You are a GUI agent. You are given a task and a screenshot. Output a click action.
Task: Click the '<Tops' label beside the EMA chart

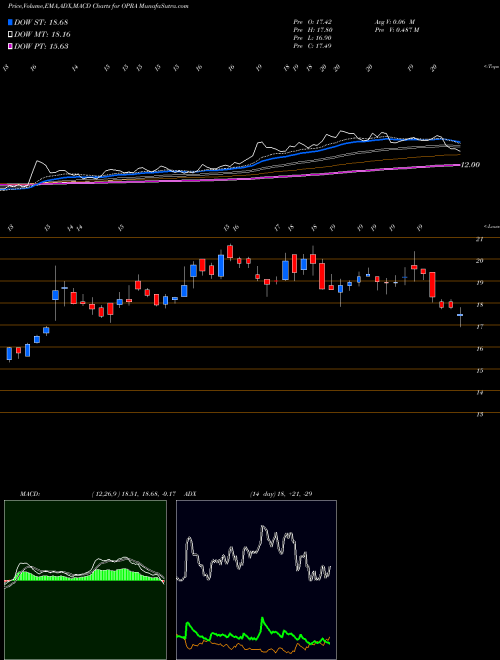(x=491, y=67)
